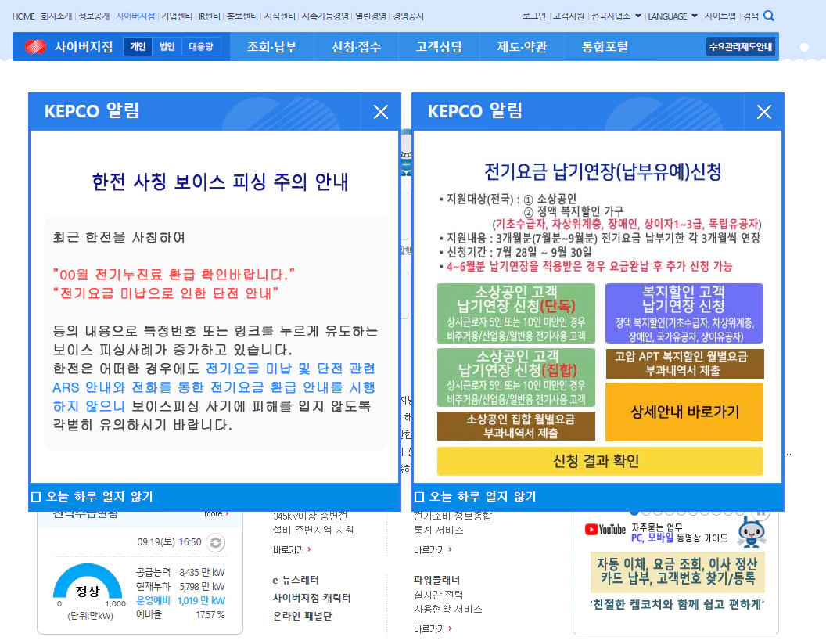
Task: Select the first banner carousel indicator dot
Action: pos(635,512)
